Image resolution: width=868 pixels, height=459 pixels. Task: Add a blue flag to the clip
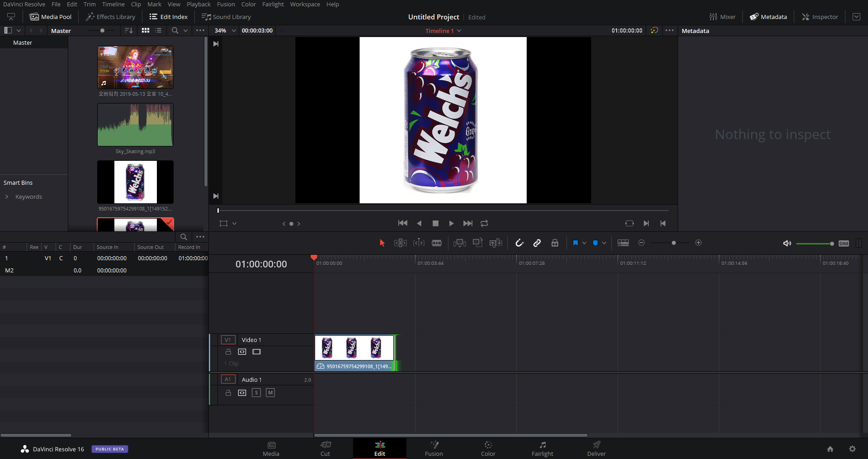[575, 243]
